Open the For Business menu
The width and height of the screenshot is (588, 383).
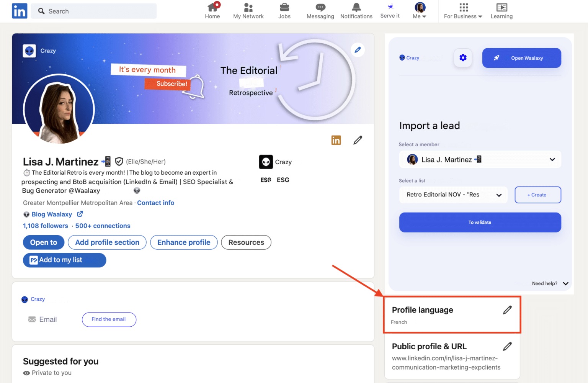[x=463, y=11]
